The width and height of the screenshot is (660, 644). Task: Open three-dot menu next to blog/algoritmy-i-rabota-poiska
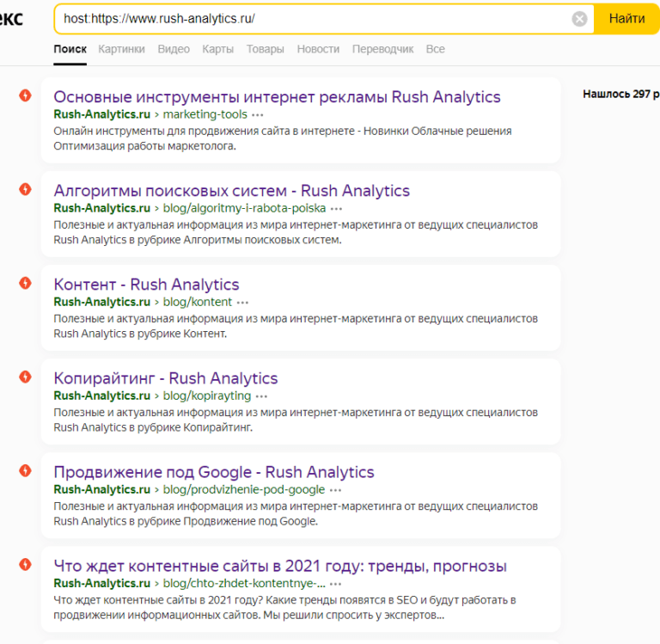336,208
